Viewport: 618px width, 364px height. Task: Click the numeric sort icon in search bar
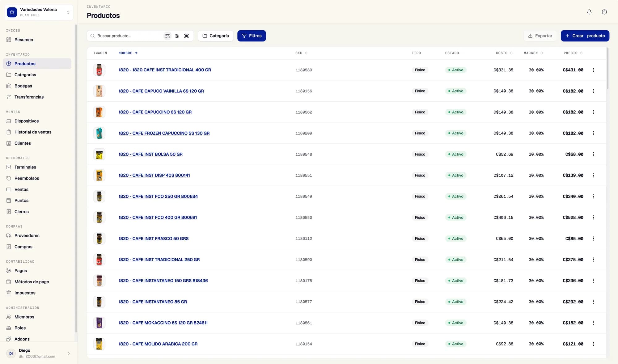(x=177, y=36)
